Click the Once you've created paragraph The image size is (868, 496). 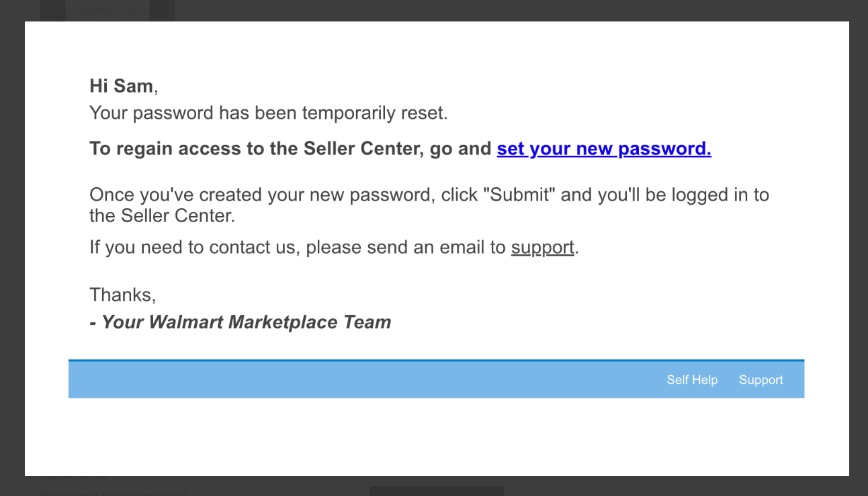tap(429, 205)
